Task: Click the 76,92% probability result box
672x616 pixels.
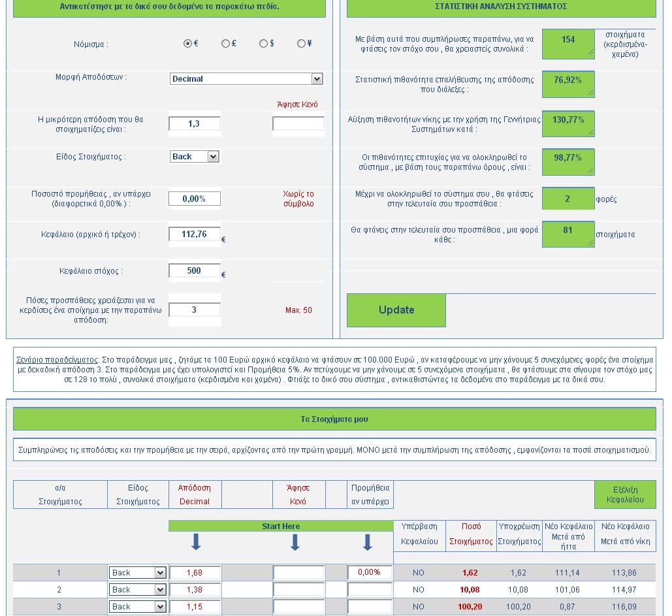Action: [x=568, y=84]
